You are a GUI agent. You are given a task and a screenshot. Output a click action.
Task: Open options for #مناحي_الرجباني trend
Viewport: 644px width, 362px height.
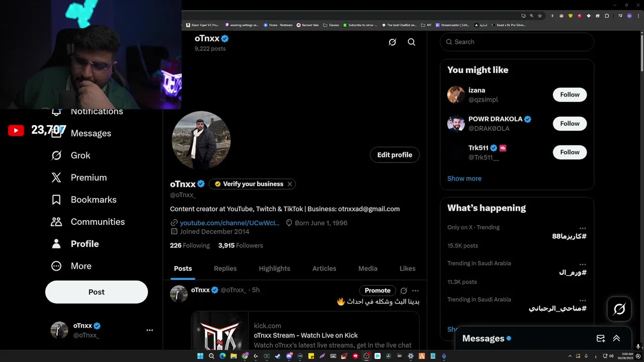point(583,301)
